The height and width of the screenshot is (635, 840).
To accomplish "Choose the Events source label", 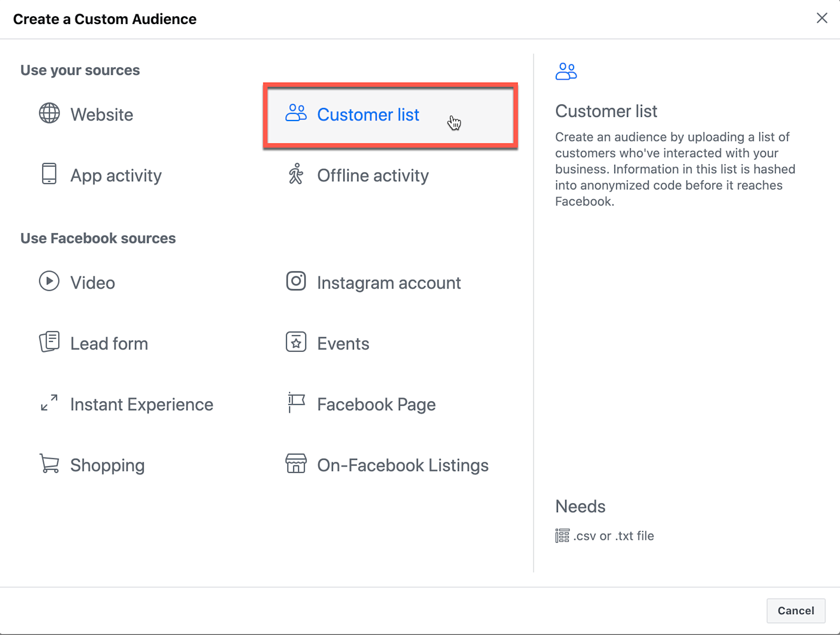I will 343,344.
